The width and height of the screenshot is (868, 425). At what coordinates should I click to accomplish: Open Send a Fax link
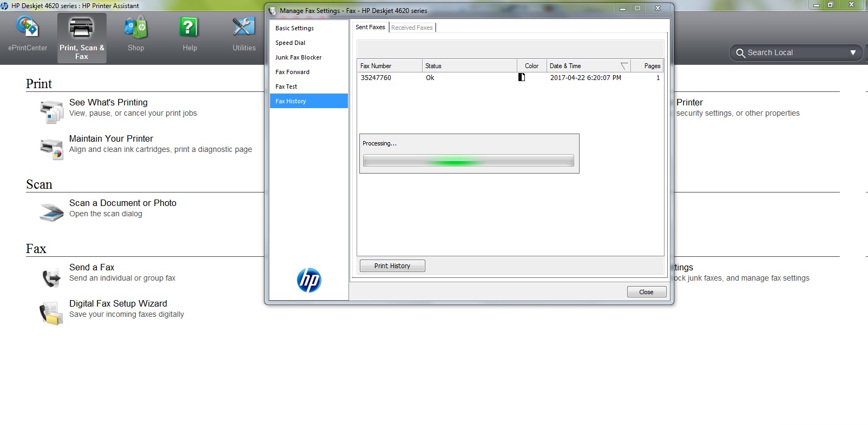pyautogui.click(x=91, y=267)
